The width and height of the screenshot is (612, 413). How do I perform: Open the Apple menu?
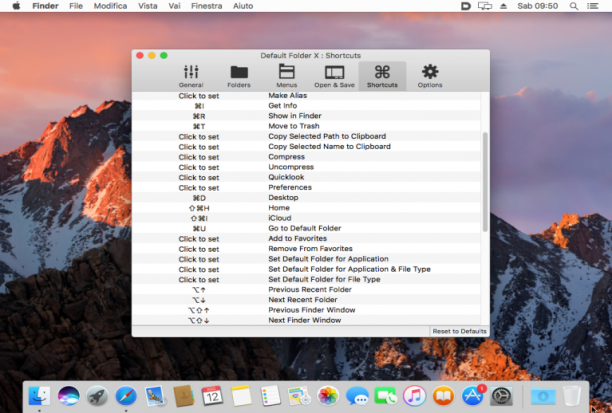16,6
